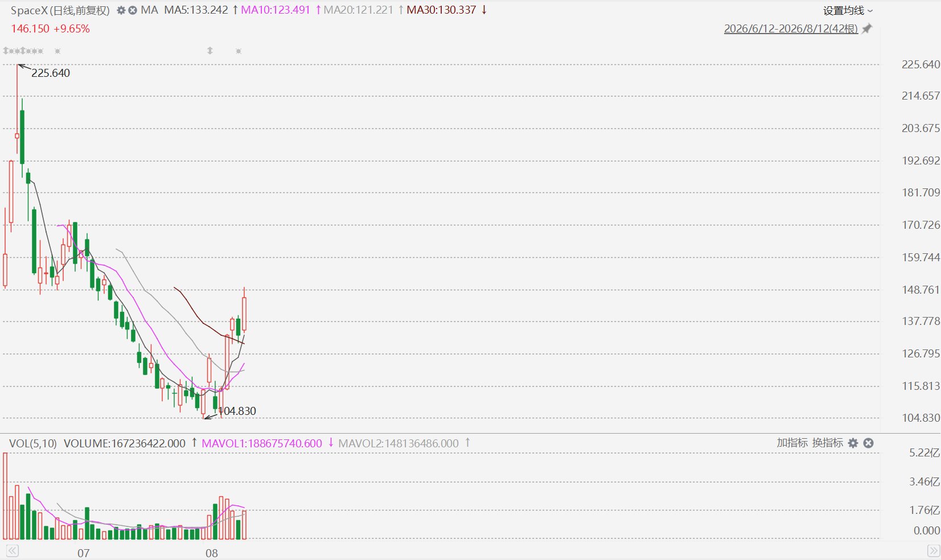Viewport: 941px width, 560px height.
Task: Click the 1.76亿 volume axis label
Action: click(x=924, y=510)
